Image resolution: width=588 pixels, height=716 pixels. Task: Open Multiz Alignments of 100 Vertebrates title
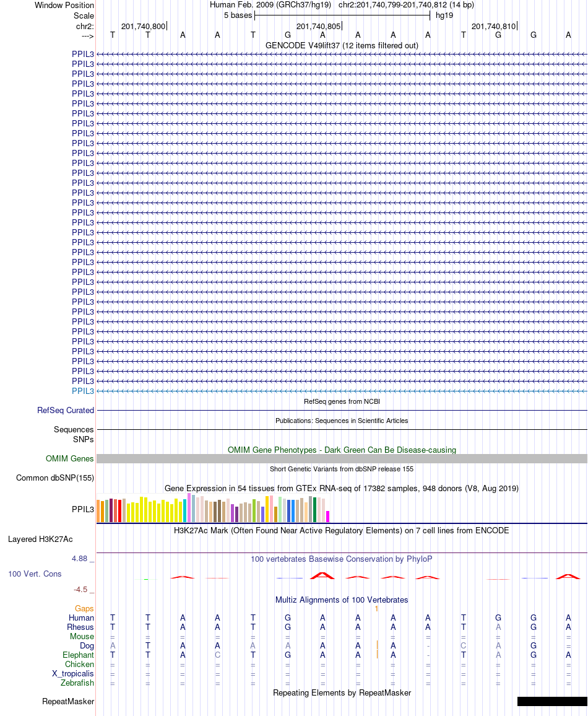point(342,600)
